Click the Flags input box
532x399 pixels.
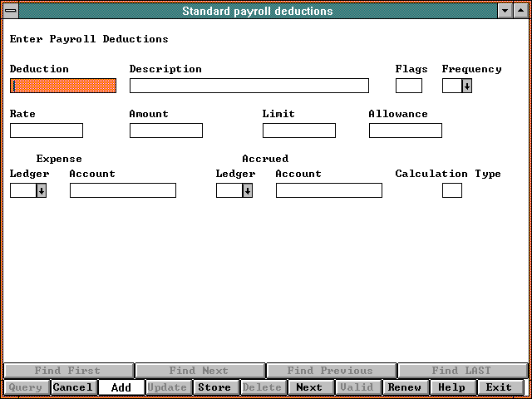[x=408, y=86]
